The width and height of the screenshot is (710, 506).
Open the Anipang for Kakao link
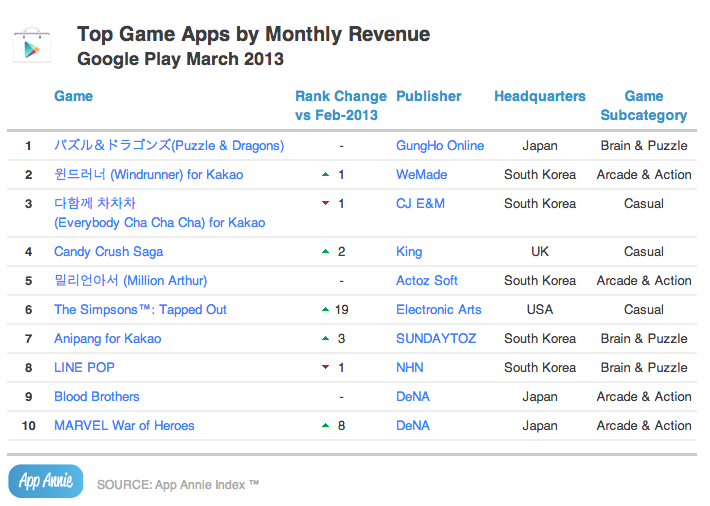click(x=108, y=338)
